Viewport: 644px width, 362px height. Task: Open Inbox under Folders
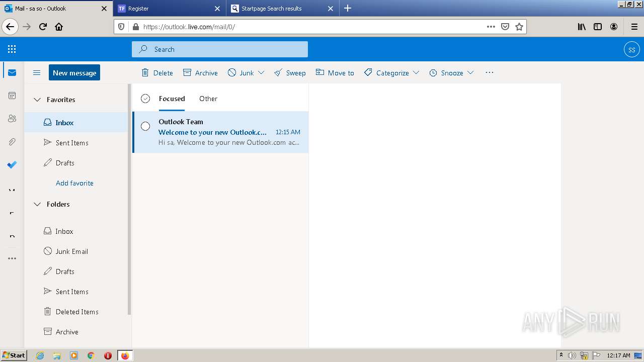[x=76, y=231]
